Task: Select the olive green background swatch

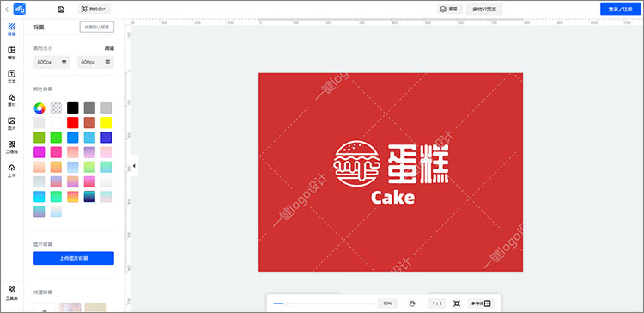Action: click(x=39, y=138)
